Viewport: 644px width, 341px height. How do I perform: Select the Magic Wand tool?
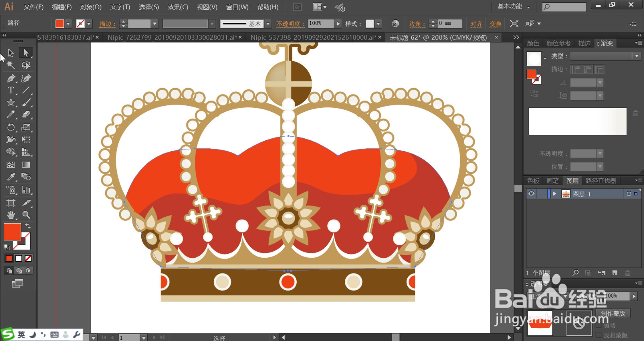click(11, 65)
